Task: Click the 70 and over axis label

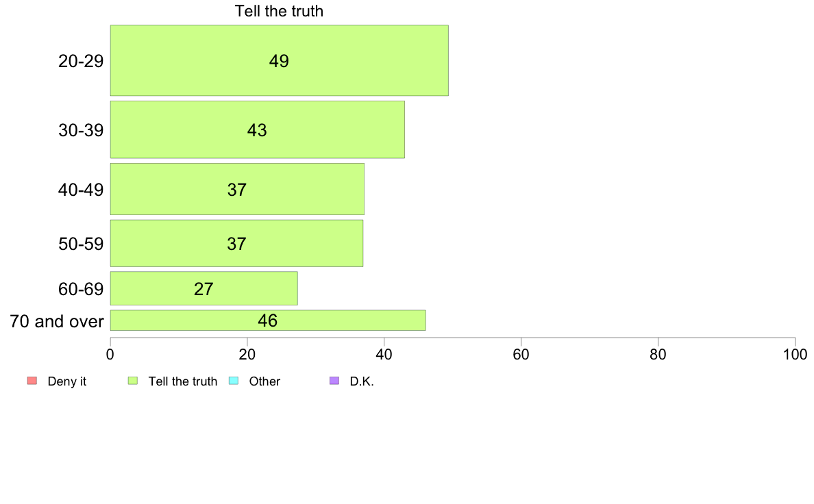Action: pyautogui.click(x=57, y=321)
